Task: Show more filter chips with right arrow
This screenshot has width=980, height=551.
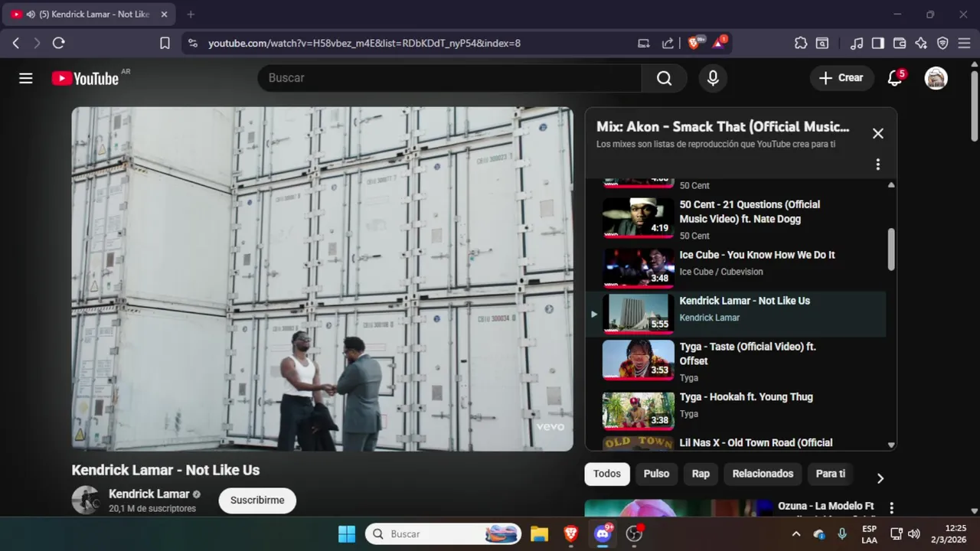Action: tap(880, 478)
